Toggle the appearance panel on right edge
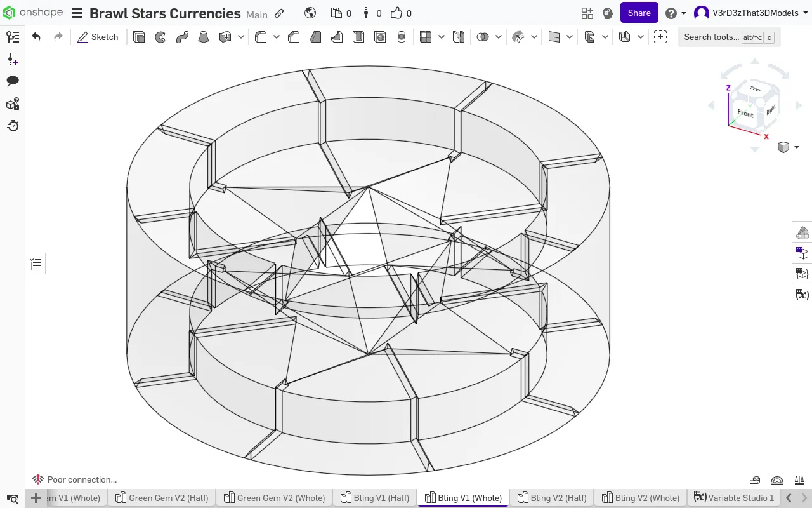The width and height of the screenshot is (812, 508). click(x=802, y=232)
